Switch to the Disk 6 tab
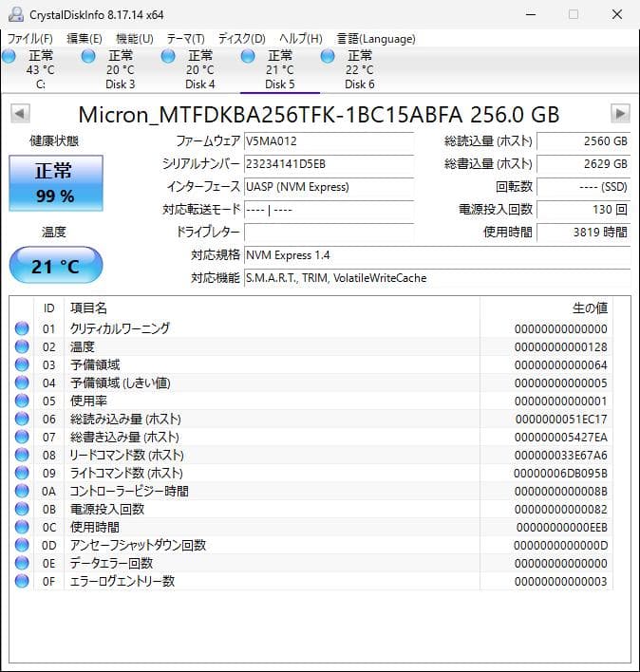 (359, 70)
